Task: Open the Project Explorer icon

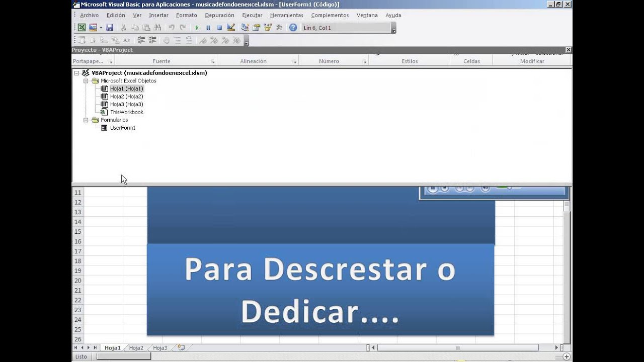Action: (x=245, y=28)
